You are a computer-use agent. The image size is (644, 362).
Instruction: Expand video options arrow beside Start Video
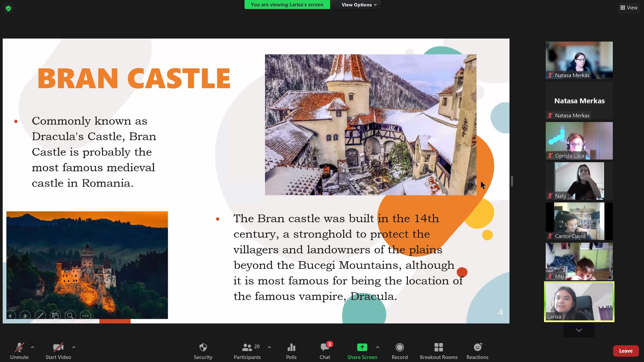pos(74,347)
